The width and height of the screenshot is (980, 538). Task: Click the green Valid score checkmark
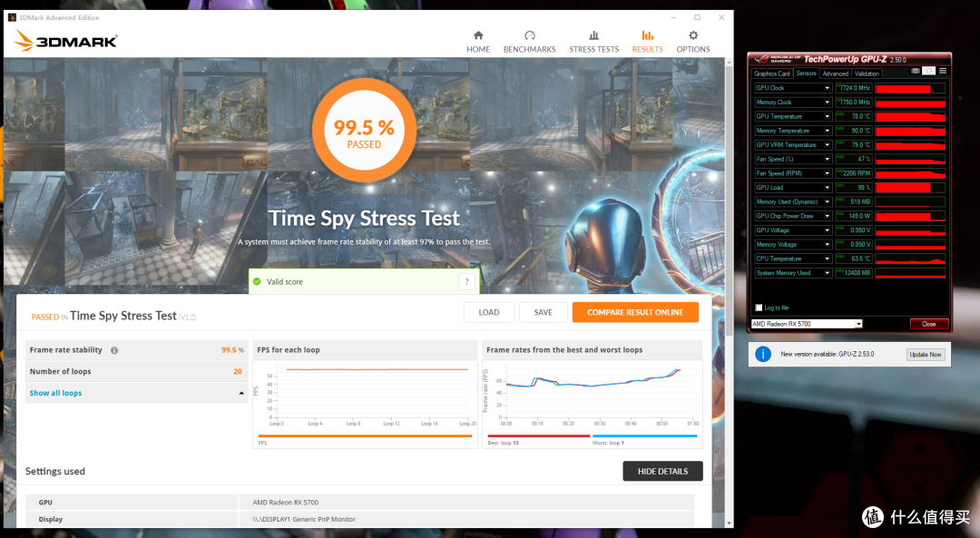(x=257, y=282)
